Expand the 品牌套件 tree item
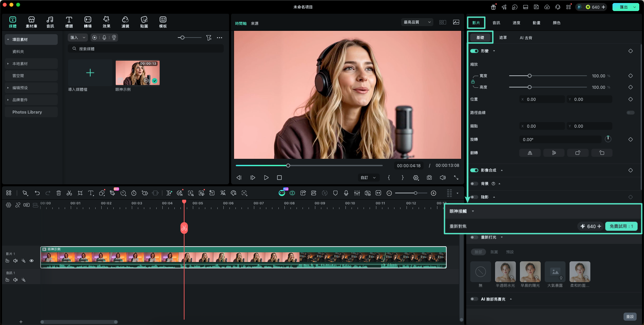This screenshot has height=325, width=644. click(8, 100)
